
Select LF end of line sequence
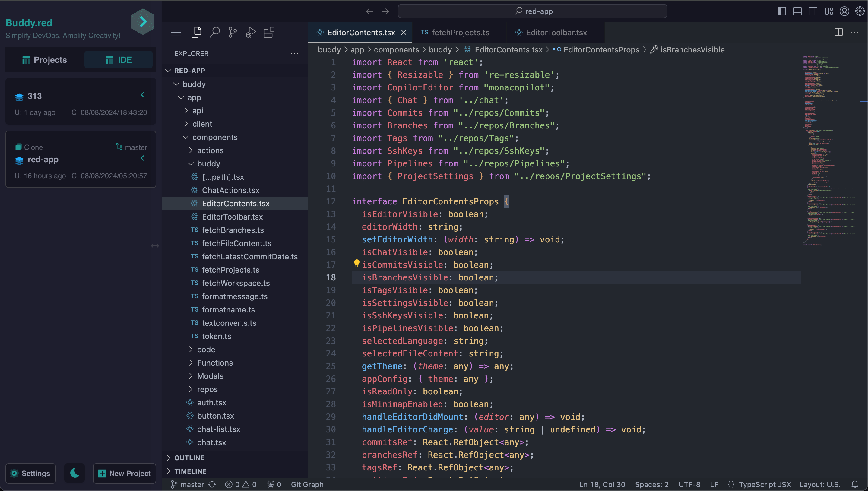[x=714, y=484]
